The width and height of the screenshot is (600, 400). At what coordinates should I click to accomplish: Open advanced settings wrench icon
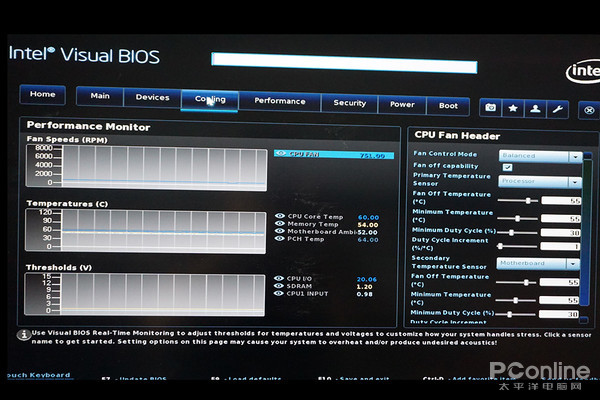click(x=557, y=110)
